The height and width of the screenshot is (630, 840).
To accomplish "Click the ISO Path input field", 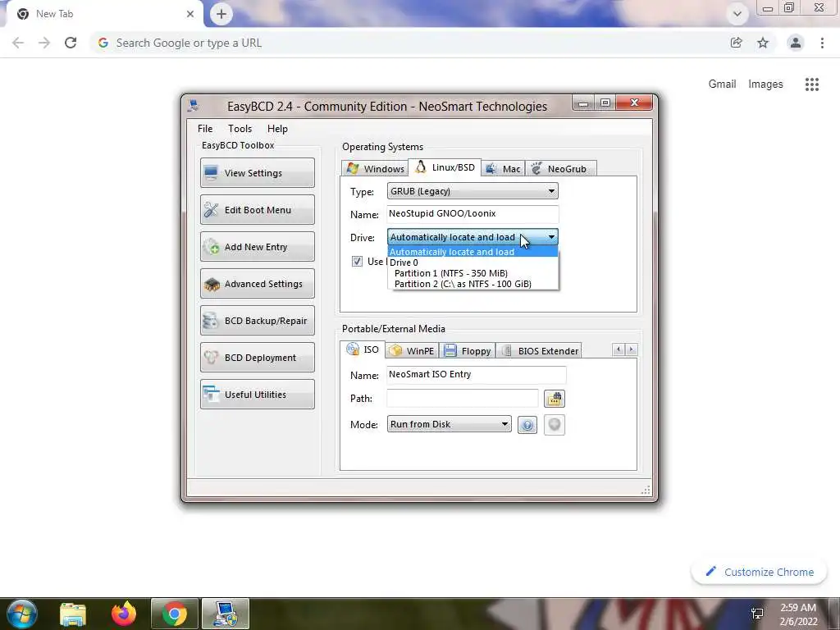I will pyautogui.click(x=463, y=398).
